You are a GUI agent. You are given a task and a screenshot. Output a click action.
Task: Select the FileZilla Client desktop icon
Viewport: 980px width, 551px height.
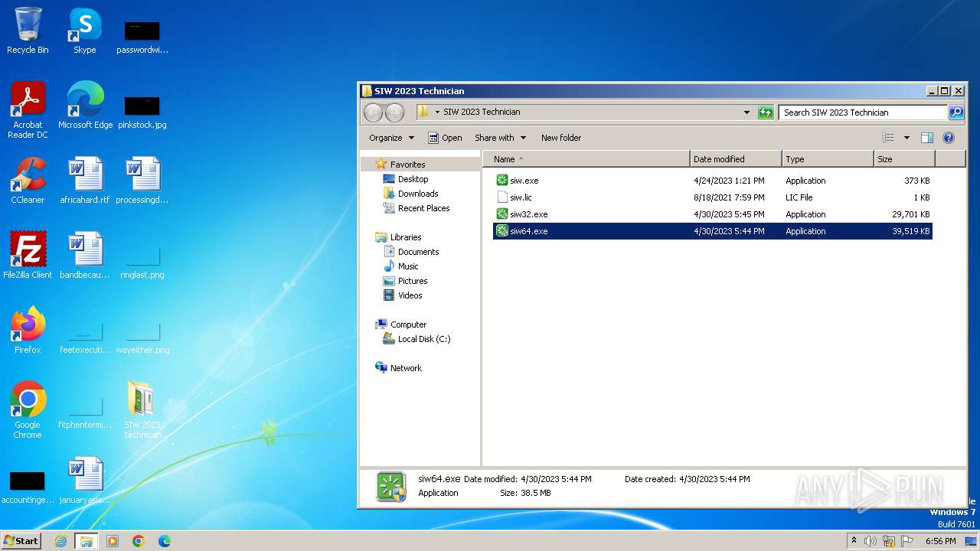click(x=28, y=256)
